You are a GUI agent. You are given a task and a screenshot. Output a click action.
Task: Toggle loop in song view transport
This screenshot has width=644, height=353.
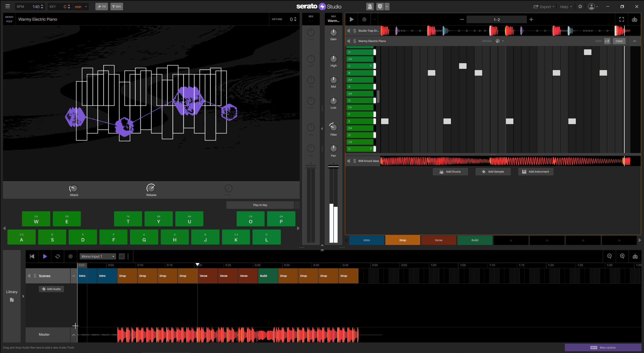(x=58, y=256)
